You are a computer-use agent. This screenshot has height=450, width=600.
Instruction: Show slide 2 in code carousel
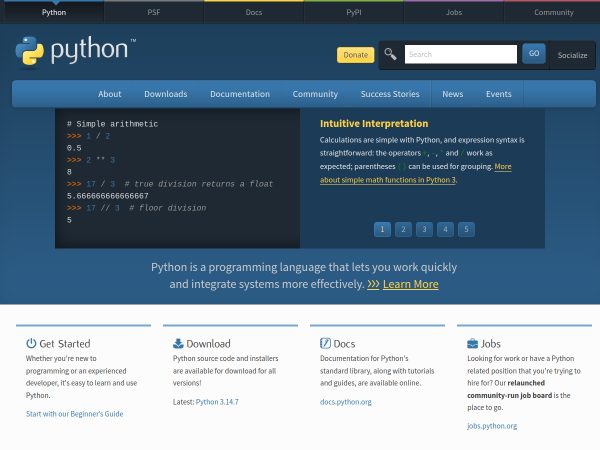tap(403, 230)
